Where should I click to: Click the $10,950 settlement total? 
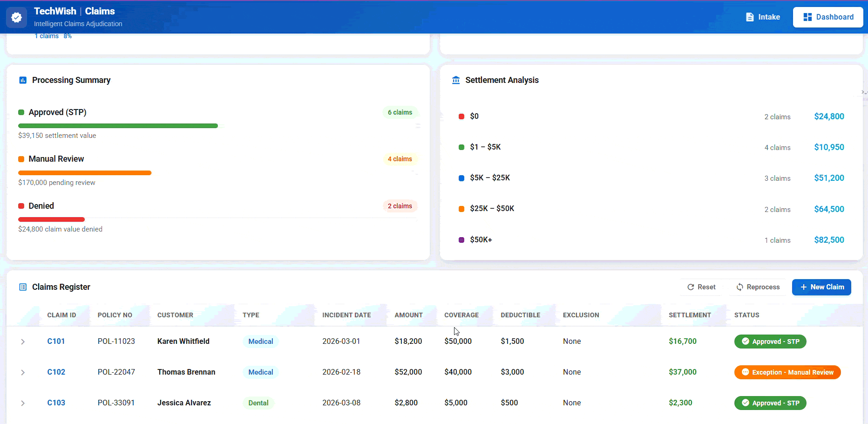(x=829, y=147)
